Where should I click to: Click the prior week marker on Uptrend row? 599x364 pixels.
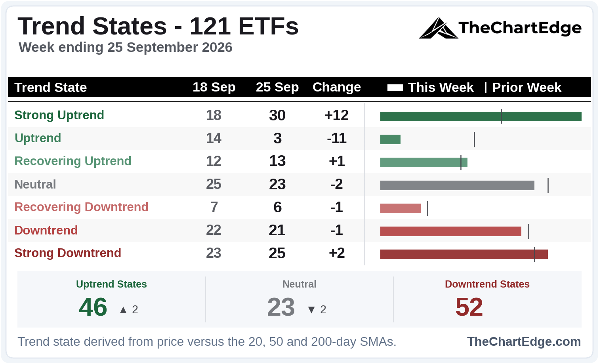474,139
